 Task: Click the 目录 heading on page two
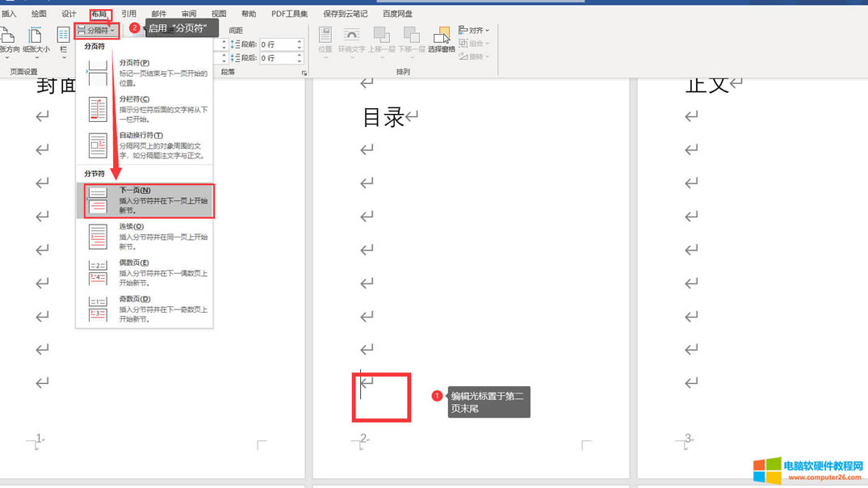point(384,118)
